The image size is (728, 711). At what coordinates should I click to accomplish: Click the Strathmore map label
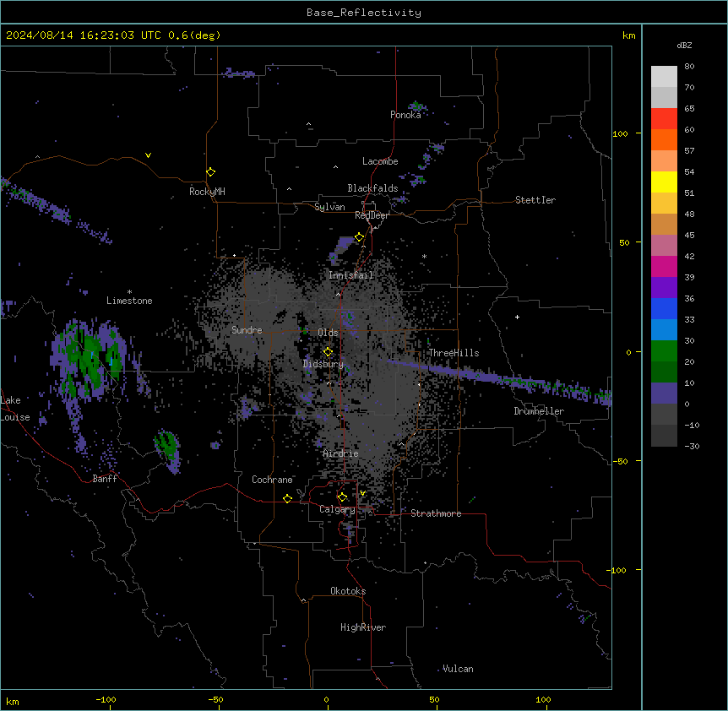pos(436,513)
